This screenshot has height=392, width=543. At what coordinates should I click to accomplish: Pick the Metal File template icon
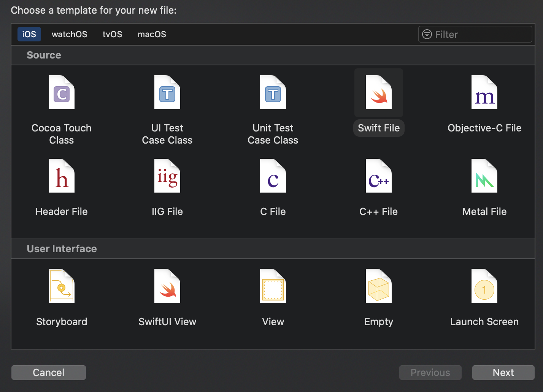coord(484,176)
